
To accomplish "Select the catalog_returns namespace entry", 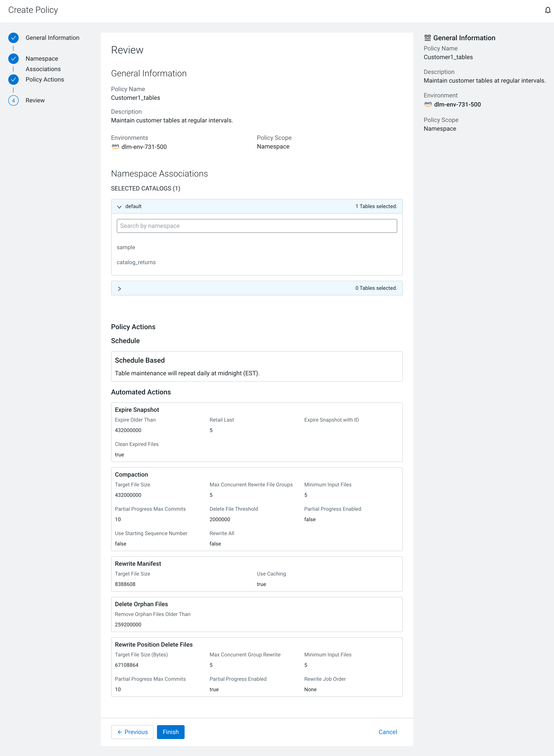I will point(136,262).
